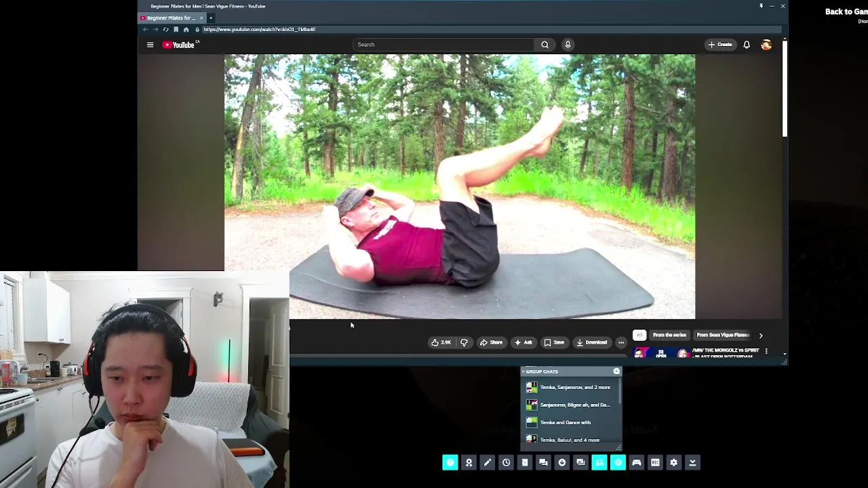Open the guides notebook icon in overlay toolbar

click(525, 462)
